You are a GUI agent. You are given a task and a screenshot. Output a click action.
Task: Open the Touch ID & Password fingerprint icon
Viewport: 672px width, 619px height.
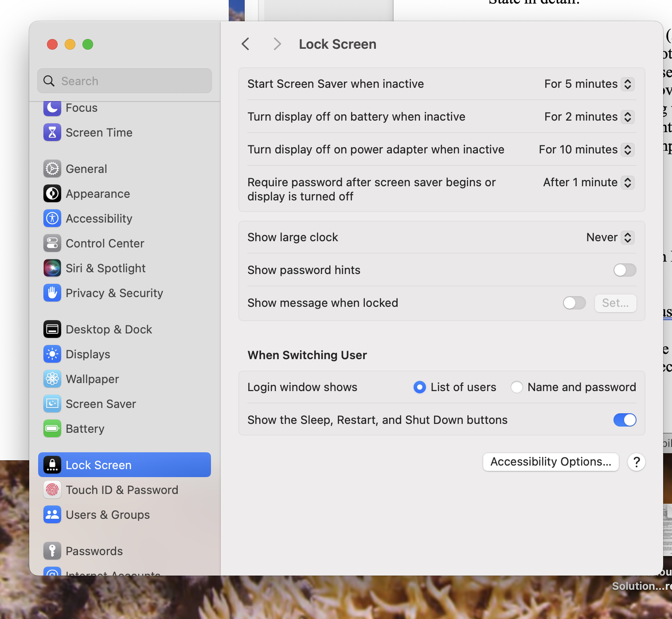click(52, 490)
